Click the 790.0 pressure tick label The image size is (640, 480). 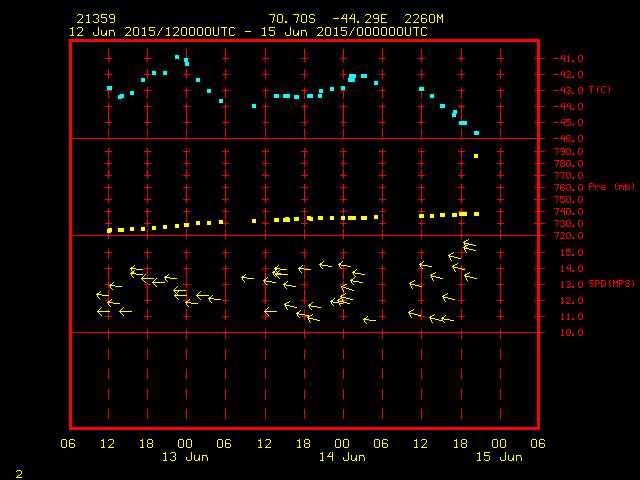[x=569, y=152]
